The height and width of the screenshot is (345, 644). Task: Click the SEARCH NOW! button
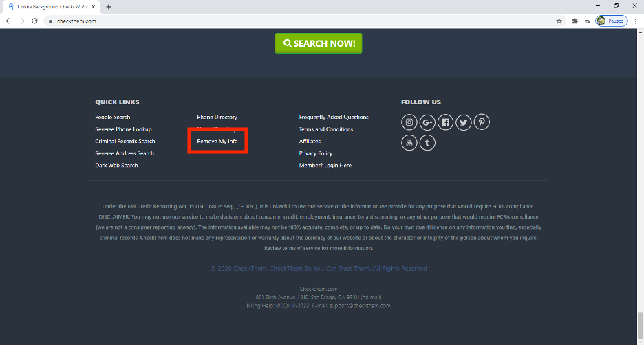[x=319, y=43]
